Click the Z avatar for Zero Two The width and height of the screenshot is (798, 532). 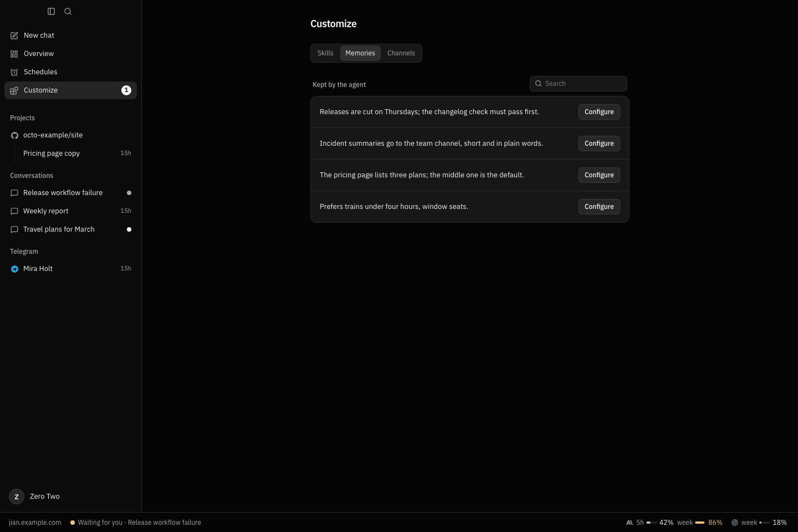[17, 497]
